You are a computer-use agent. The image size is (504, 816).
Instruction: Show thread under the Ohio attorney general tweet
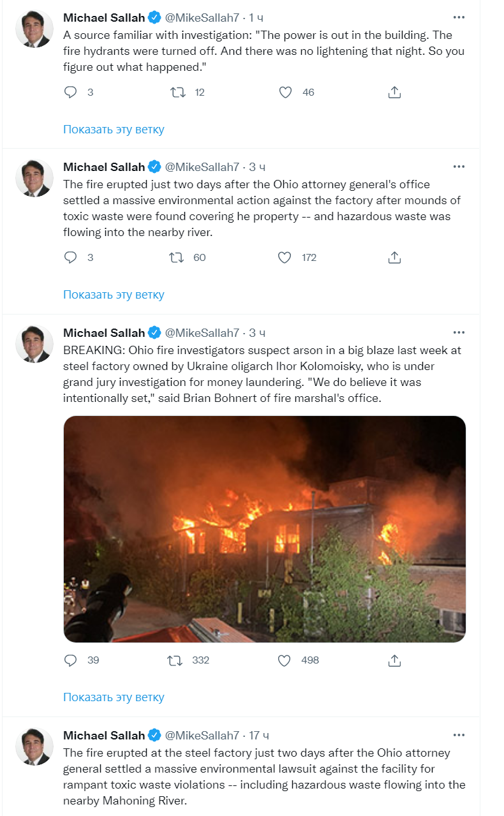[114, 295]
